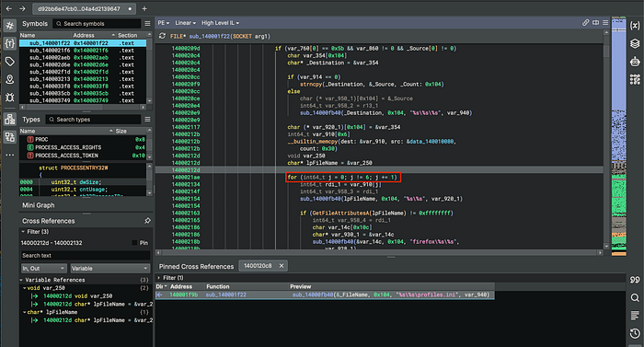Click the link sync icon in view header
Screen dimensions: 644x347
coord(586,23)
